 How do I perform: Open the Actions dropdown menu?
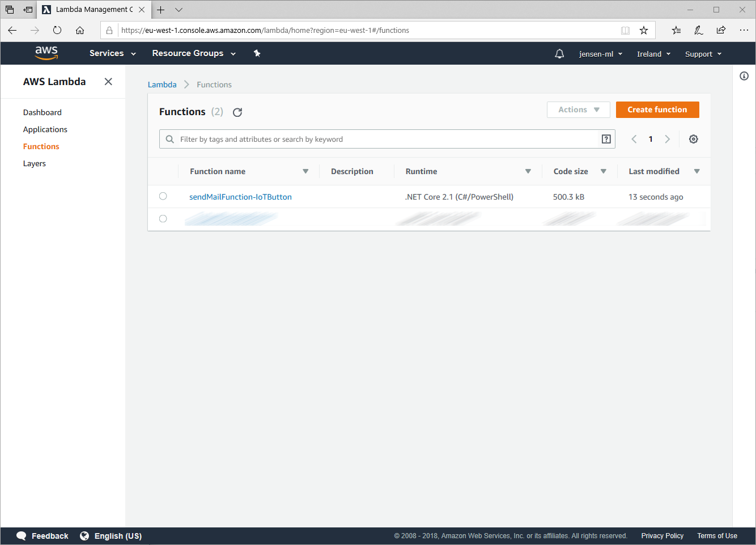578,109
